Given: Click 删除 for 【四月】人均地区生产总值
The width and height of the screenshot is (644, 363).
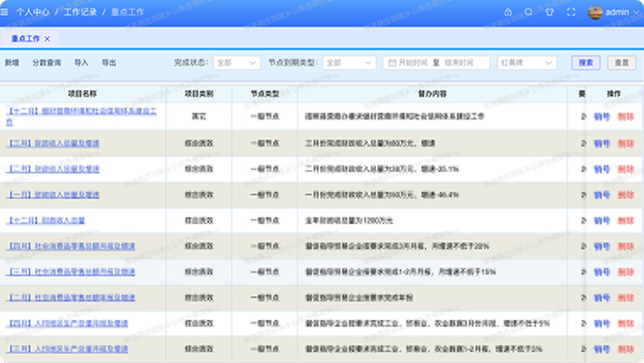Looking at the screenshot, I should tap(626, 323).
